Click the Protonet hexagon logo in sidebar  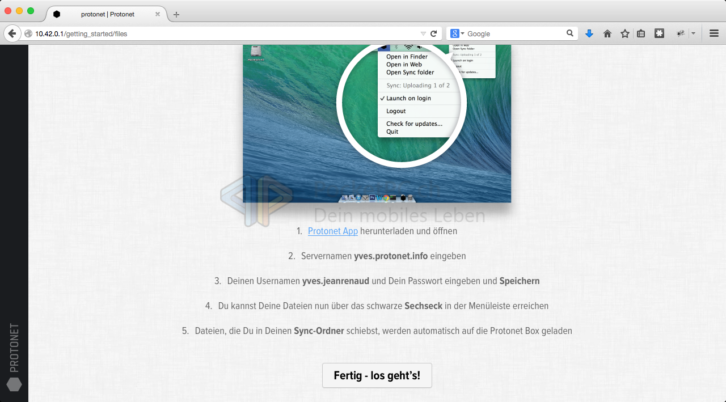(13, 383)
